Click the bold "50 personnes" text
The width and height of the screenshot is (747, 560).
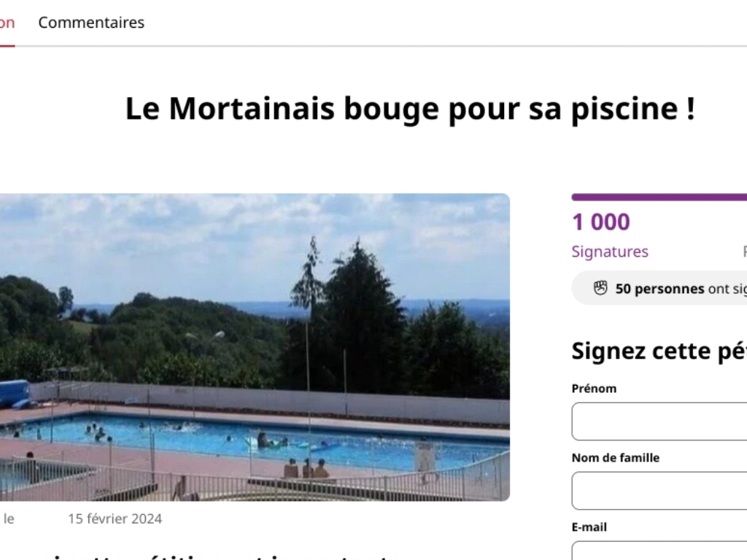click(659, 289)
